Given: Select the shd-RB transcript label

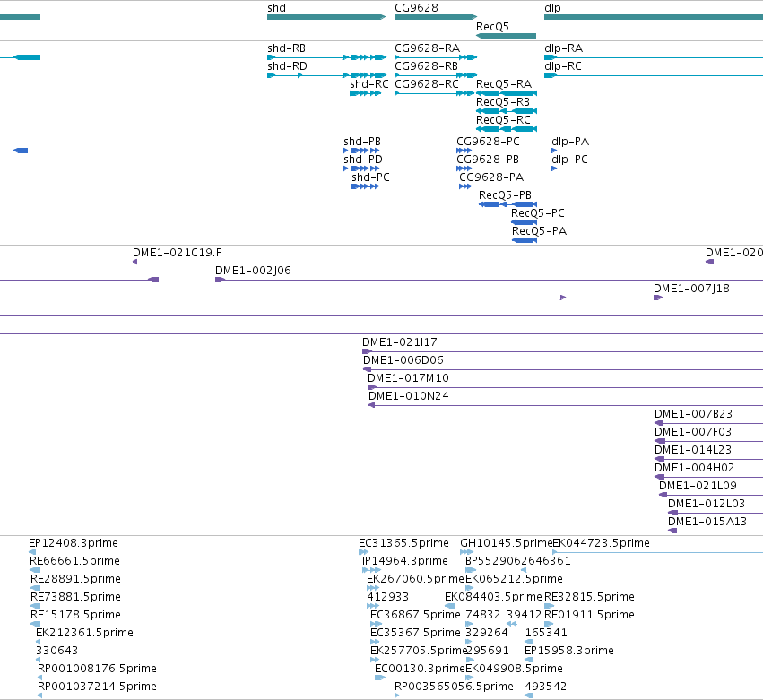Looking at the screenshot, I should (x=286, y=48).
